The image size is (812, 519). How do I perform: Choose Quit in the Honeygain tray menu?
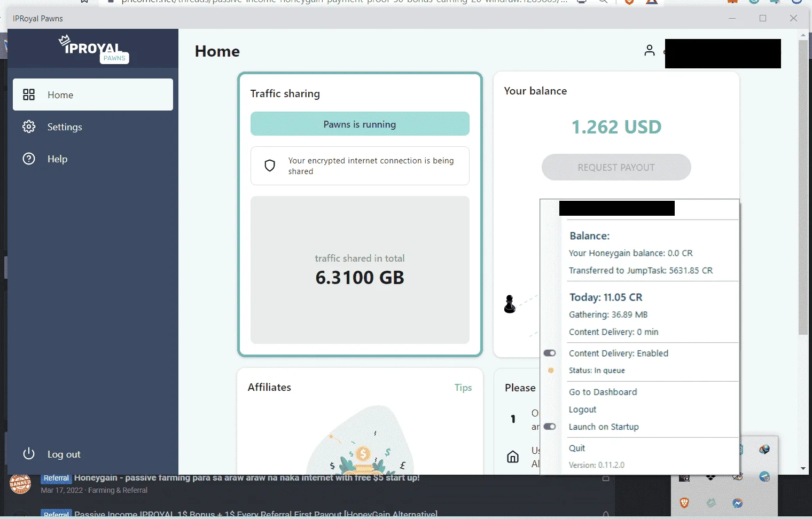[577, 448]
